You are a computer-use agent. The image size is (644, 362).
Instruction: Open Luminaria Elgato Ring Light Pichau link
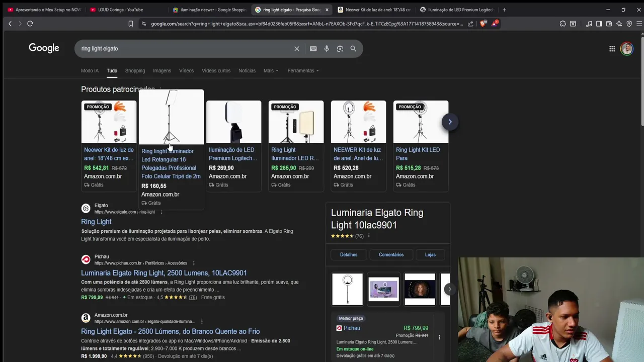pos(164,273)
